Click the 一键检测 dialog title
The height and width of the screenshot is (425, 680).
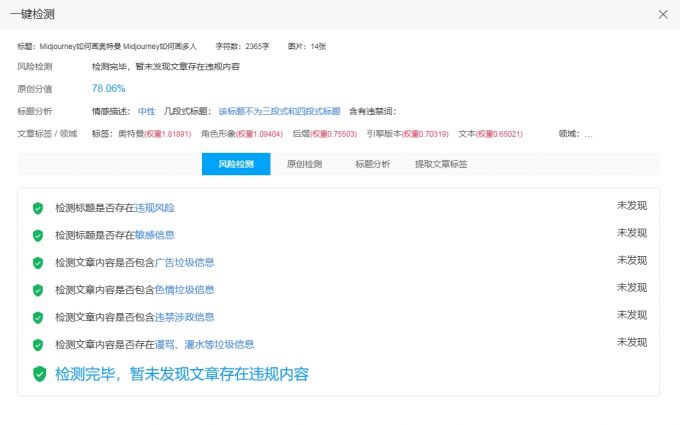click(x=32, y=14)
